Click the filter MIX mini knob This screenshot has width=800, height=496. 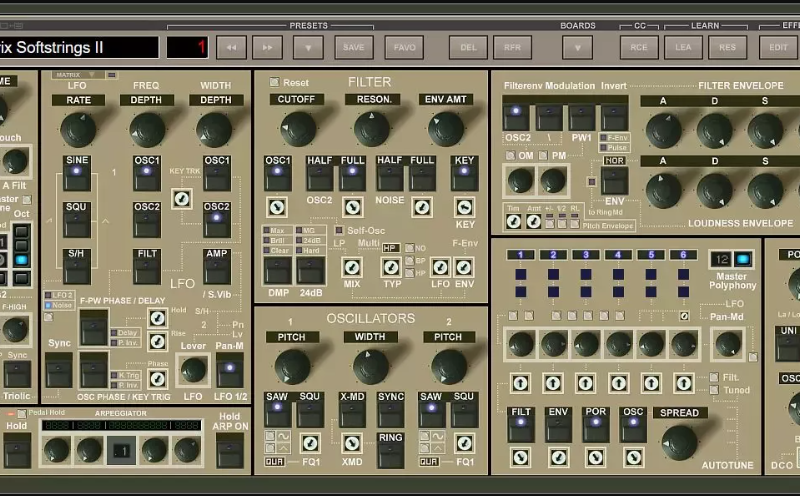point(352,267)
